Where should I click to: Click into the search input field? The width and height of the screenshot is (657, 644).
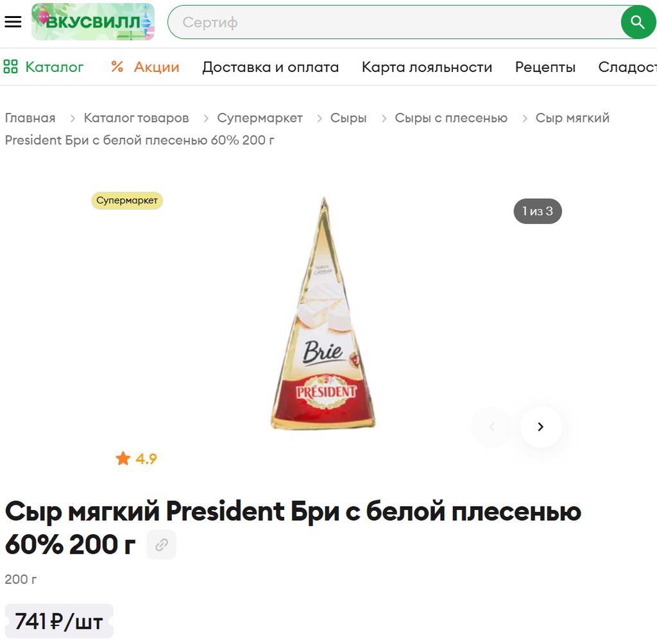tap(394, 22)
